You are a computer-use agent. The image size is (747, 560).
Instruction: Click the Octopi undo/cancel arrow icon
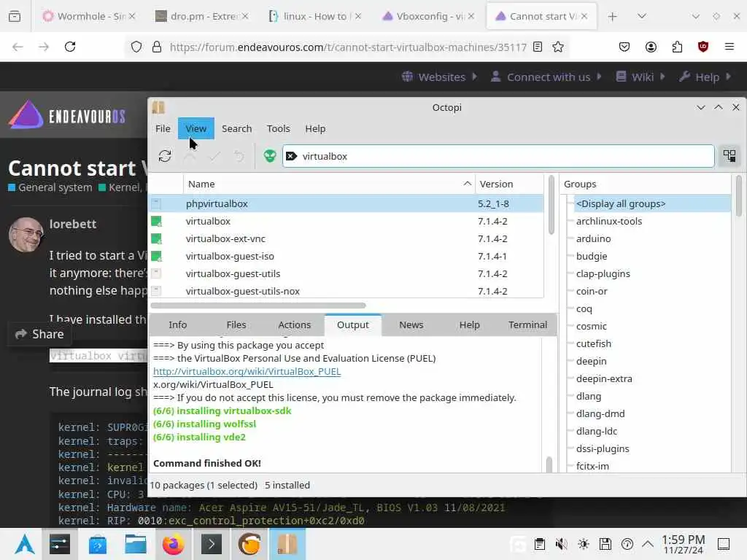(239, 156)
